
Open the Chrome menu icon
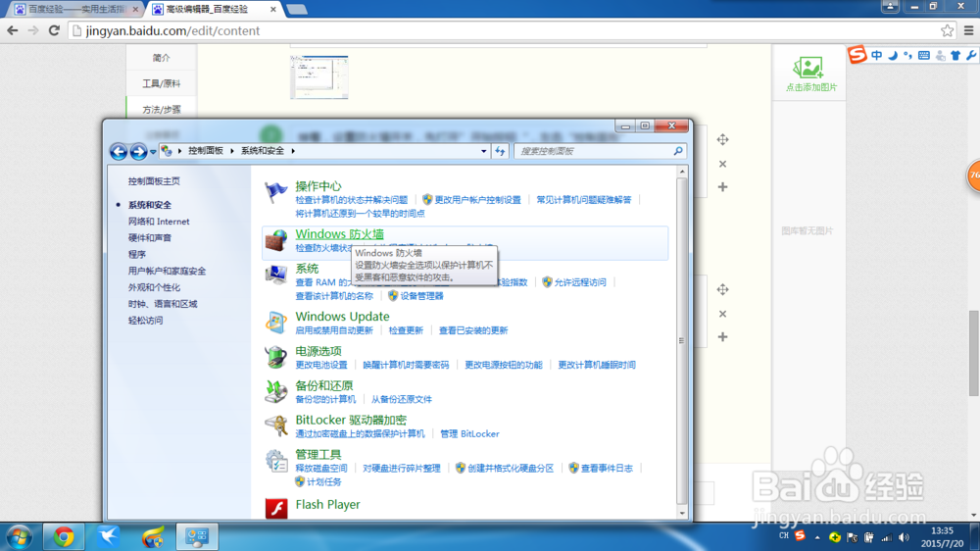[x=969, y=30]
